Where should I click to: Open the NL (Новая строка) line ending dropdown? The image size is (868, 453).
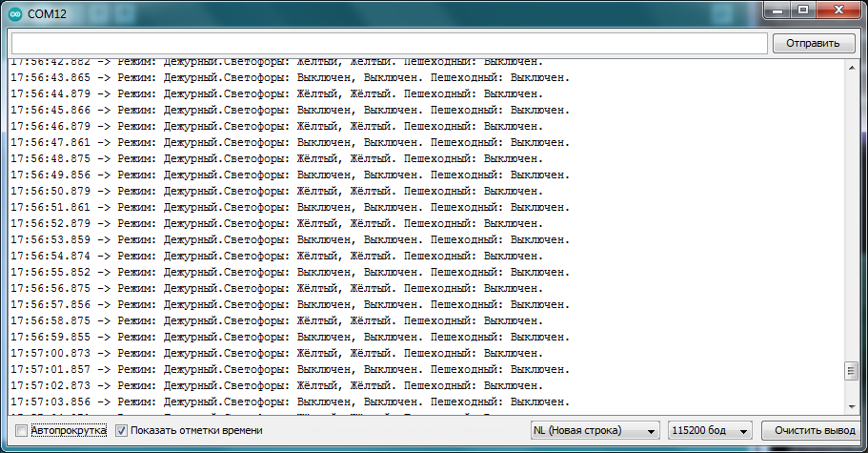coord(595,430)
